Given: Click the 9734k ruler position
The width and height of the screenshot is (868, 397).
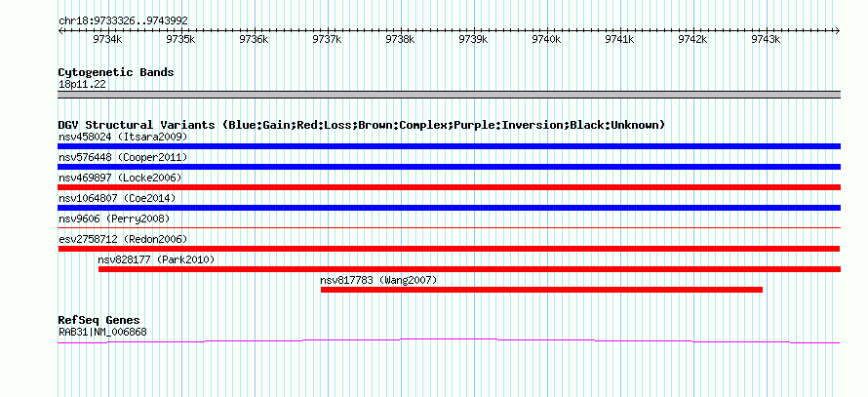Looking at the screenshot, I should point(107,39).
